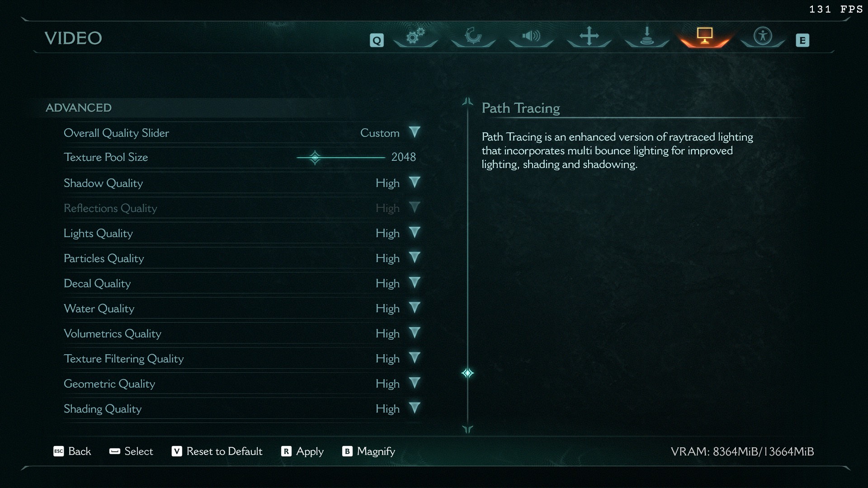Click Reset to Default

[217, 451]
